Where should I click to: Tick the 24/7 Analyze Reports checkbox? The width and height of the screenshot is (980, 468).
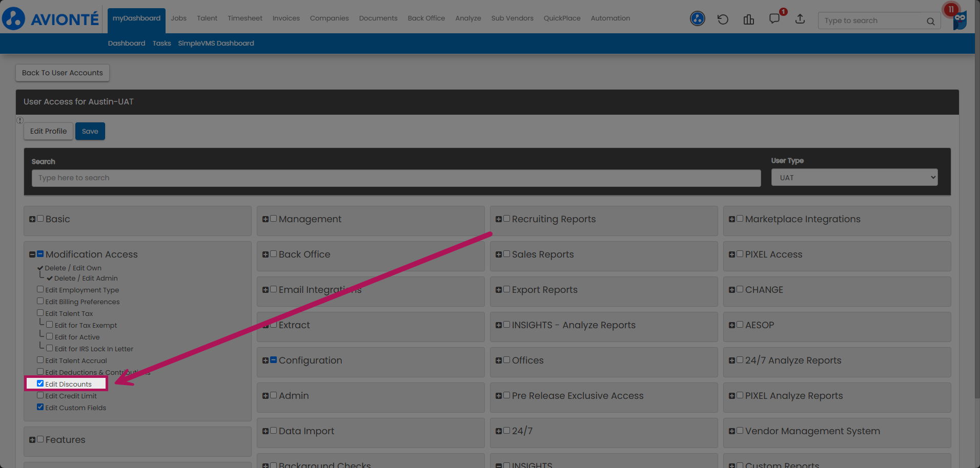click(740, 360)
